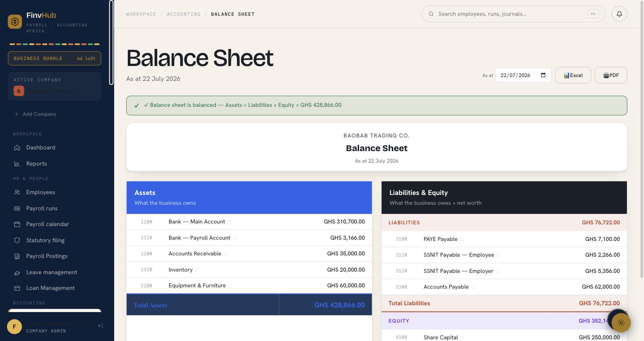Open notifications bell icon

click(619, 14)
